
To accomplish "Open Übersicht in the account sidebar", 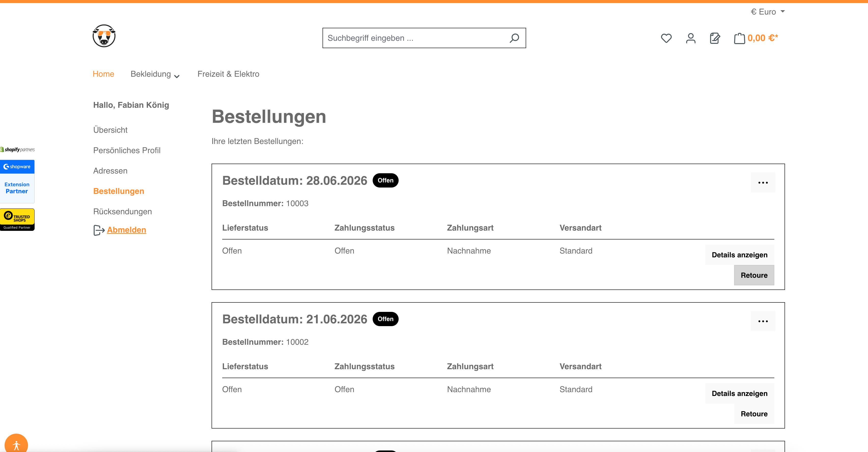I will 110,130.
